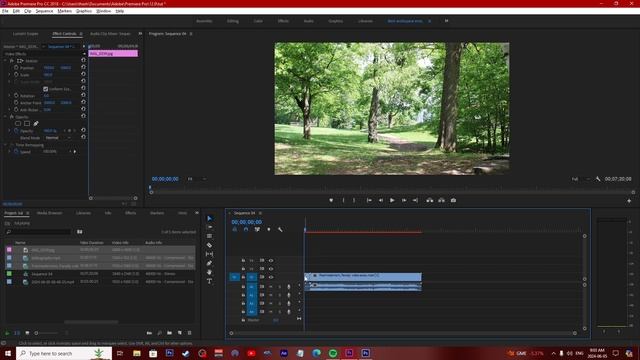Click Mark In bracket button
The image size is (640, 360).
343,200
